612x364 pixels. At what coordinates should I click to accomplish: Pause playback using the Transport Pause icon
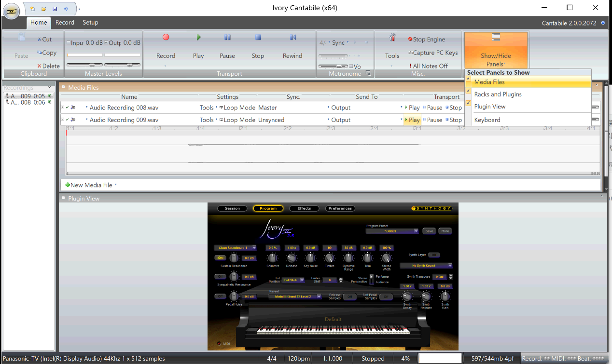[227, 37]
